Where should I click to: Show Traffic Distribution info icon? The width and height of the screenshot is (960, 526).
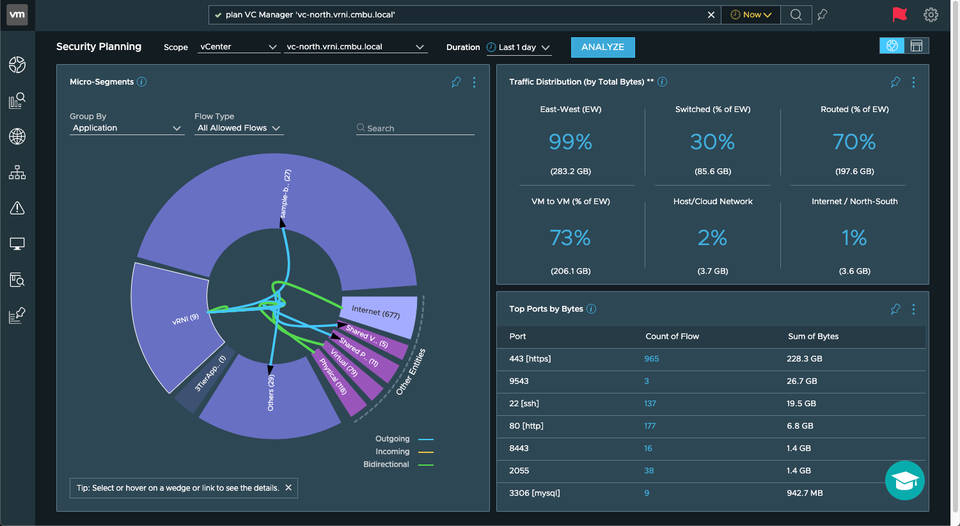pos(662,81)
